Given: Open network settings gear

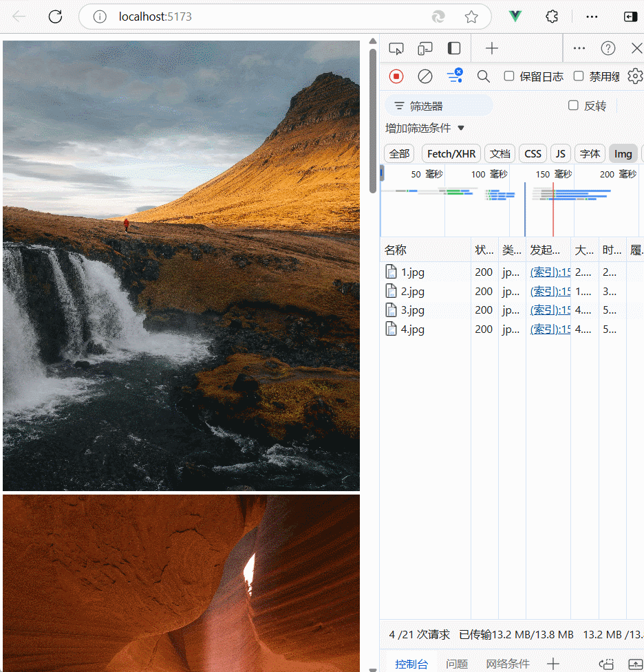Looking at the screenshot, I should pyautogui.click(x=635, y=77).
